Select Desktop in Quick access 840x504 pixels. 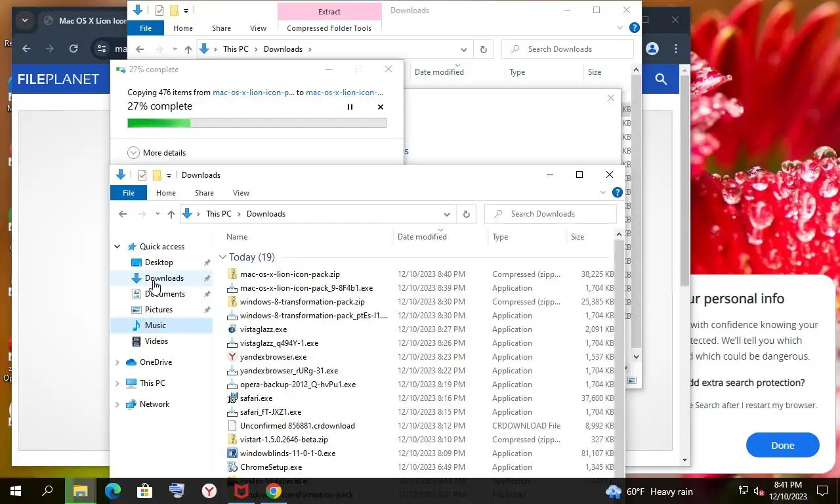pyautogui.click(x=159, y=262)
